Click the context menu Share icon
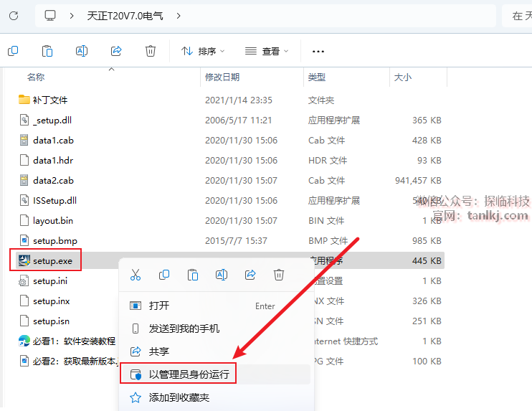Image resolution: width=532 pixels, height=411 pixels. [x=250, y=275]
